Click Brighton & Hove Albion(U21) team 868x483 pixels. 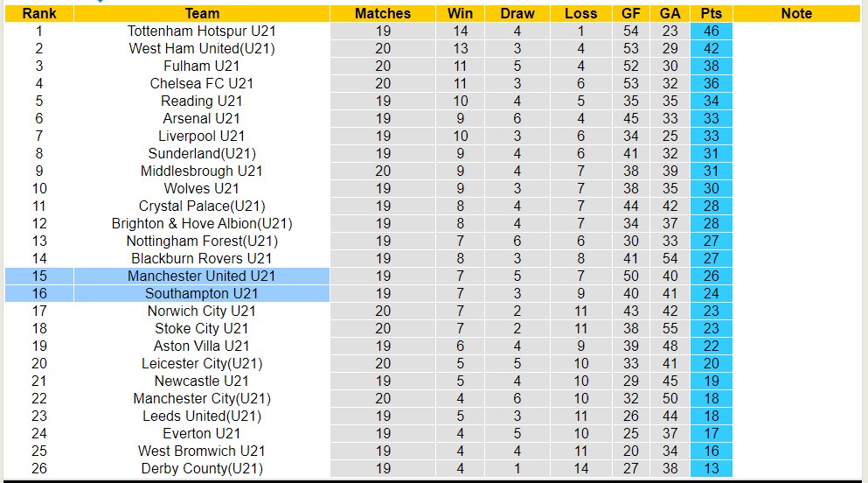202,223
